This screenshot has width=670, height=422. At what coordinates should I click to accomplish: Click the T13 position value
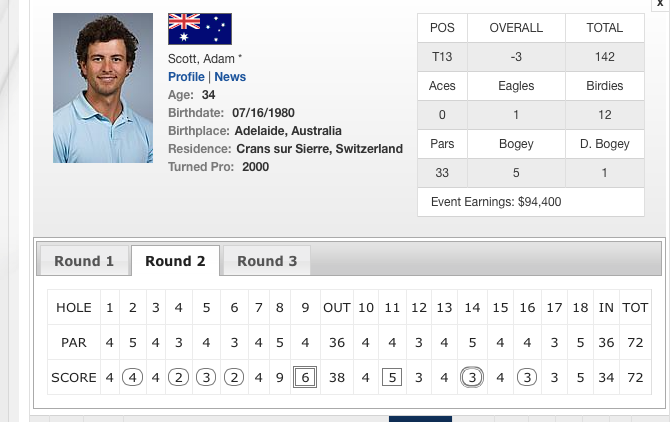[x=442, y=57]
